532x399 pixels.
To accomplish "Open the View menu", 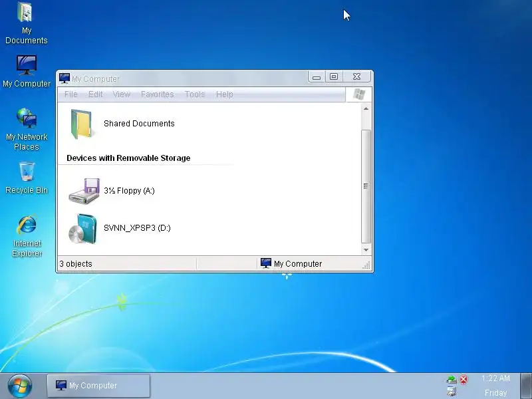I will coord(122,94).
